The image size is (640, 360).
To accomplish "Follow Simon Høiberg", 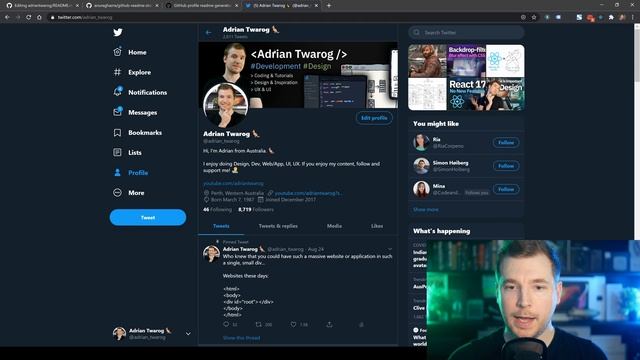I will tap(506, 166).
